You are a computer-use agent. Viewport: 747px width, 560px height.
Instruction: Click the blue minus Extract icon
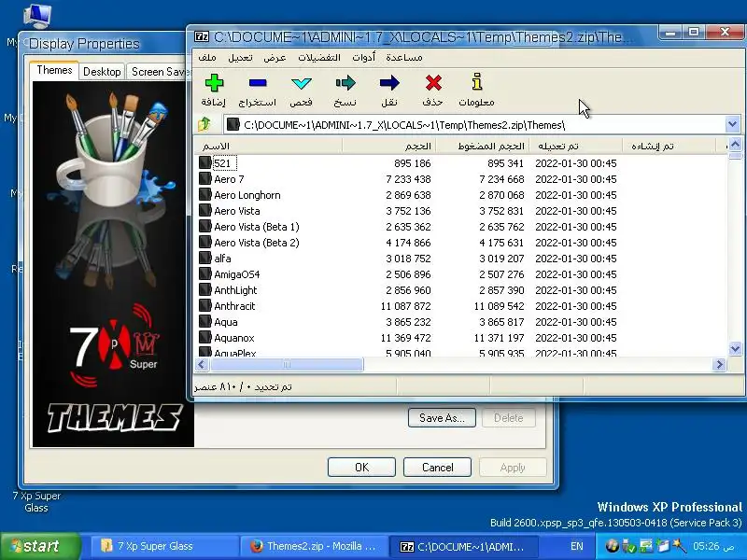(258, 83)
